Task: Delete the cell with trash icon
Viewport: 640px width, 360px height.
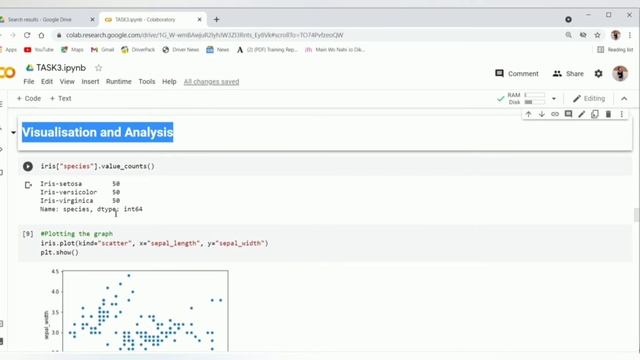Action: click(x=608, y=114)
